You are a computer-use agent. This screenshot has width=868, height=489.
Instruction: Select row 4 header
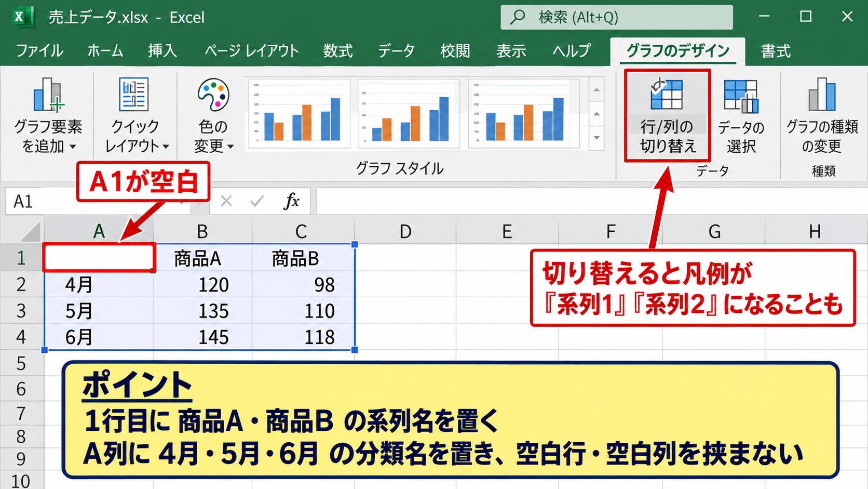coord(21,337)
